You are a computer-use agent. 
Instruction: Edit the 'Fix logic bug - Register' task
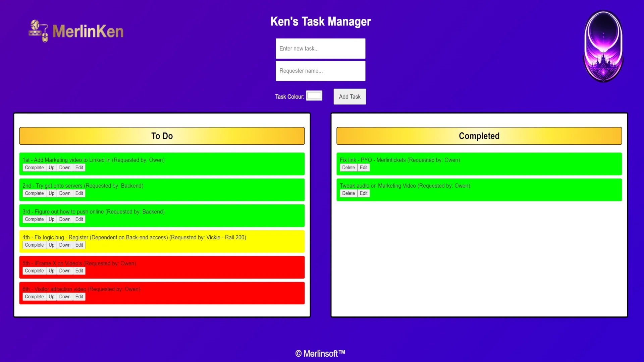click(79, 245)
